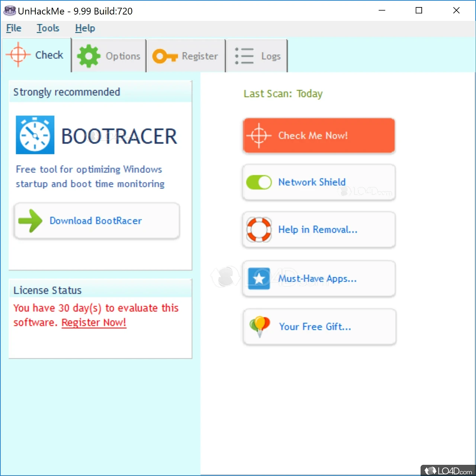This screenshot has height=476, width=476.
Task: Click the BootRacer stopwatch logo
Action: tap(35, 135)
